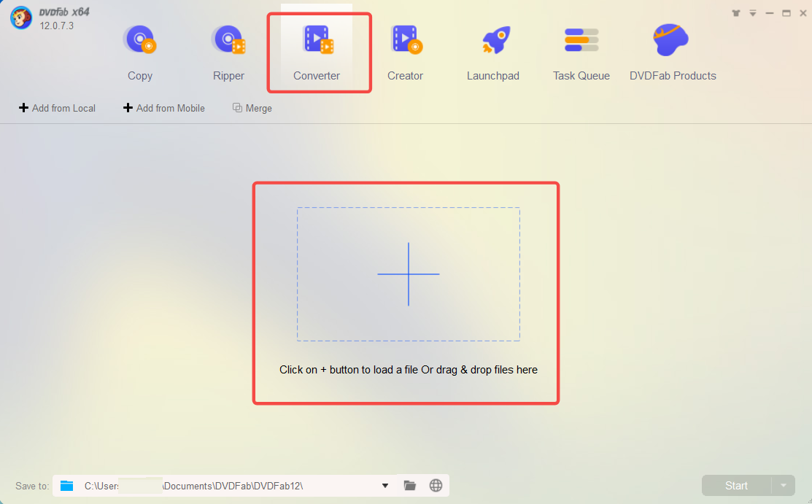
Task: Browse output folder with folder icon
Action: tap(409, 485)
